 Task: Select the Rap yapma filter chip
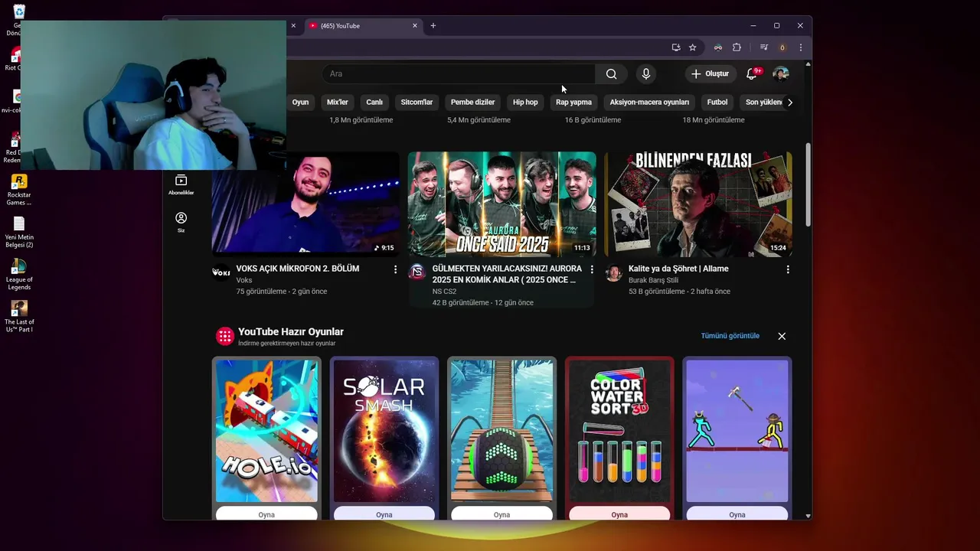point(573,102)
